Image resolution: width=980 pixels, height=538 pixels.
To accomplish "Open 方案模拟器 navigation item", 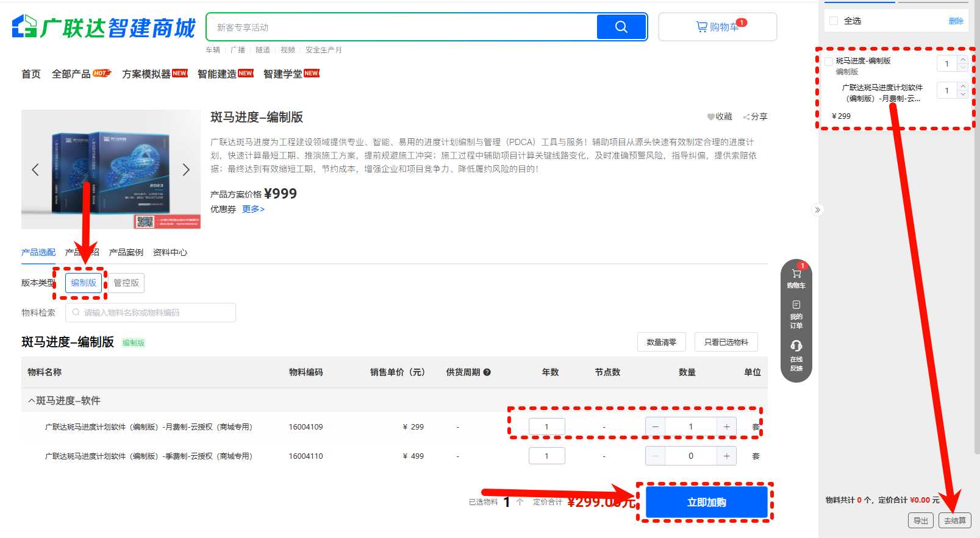I will coord(146,74).
